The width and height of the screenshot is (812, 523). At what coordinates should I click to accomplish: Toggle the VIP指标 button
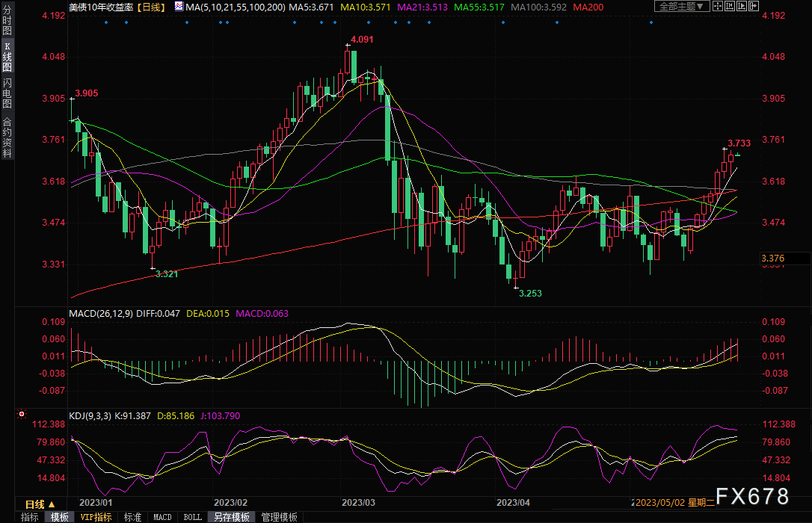(96, 517)
